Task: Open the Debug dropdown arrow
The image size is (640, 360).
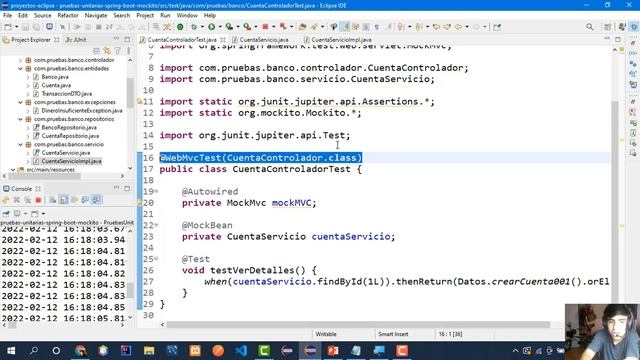Action: 202,27
